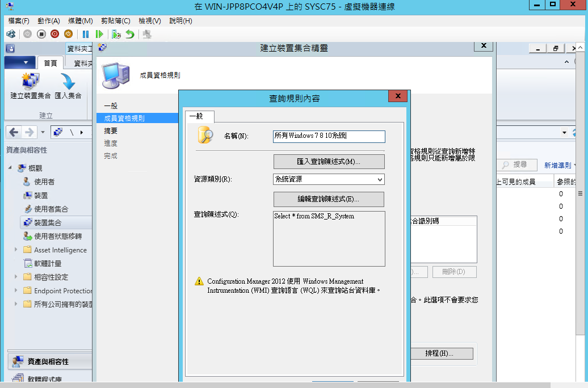Shut down the VM via the red power icon

click(54, 34)
